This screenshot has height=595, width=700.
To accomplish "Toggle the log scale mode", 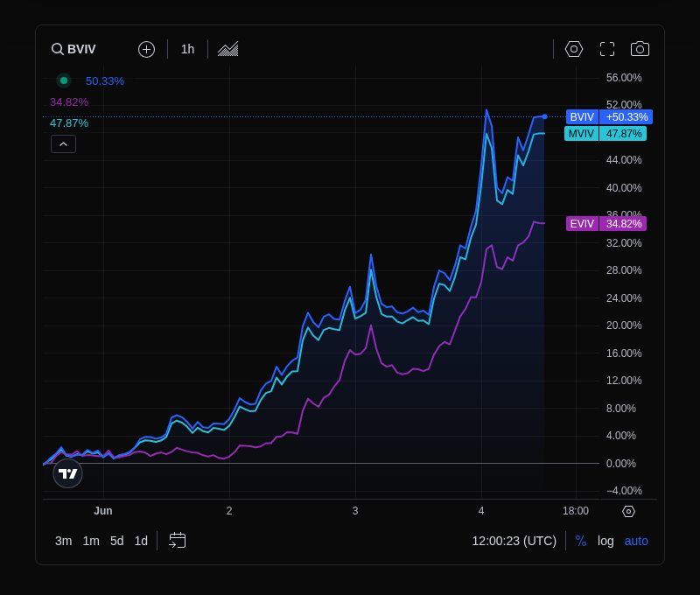I will click(x=605, y=541).
